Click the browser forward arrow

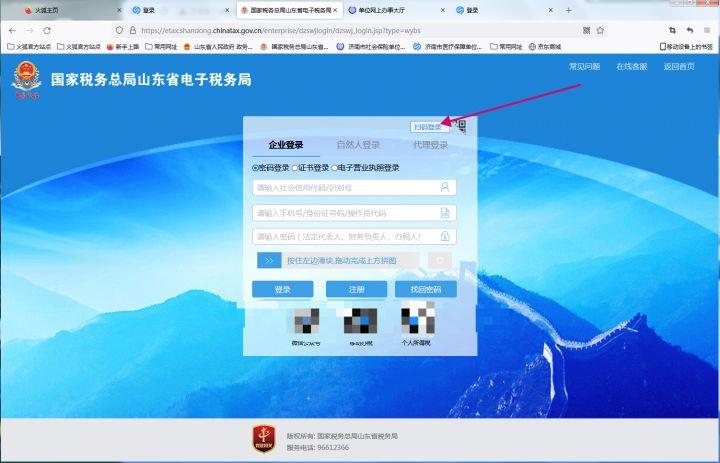(x=30, y=30)
